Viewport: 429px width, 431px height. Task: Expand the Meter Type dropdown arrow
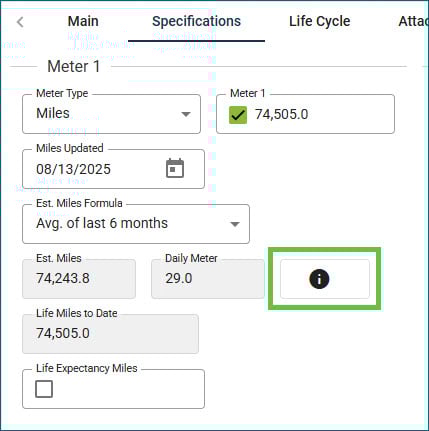coord(186,114)
